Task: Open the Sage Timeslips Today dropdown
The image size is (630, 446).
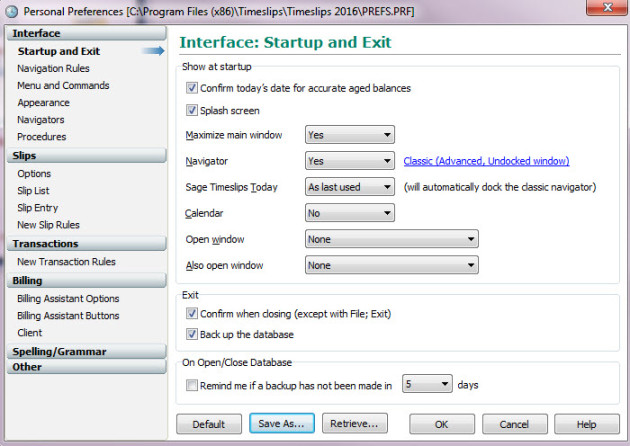Action: (x=350, y=187)
